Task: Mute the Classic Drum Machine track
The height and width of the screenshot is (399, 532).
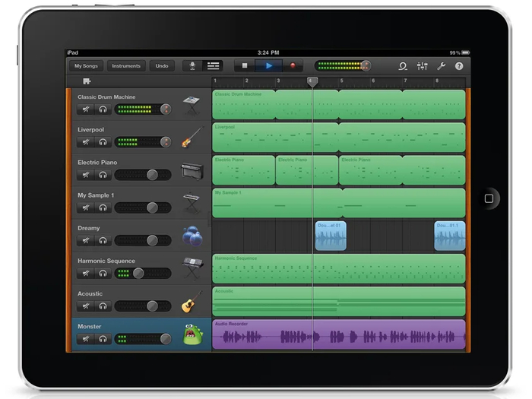Action: (x=85, y=109)
